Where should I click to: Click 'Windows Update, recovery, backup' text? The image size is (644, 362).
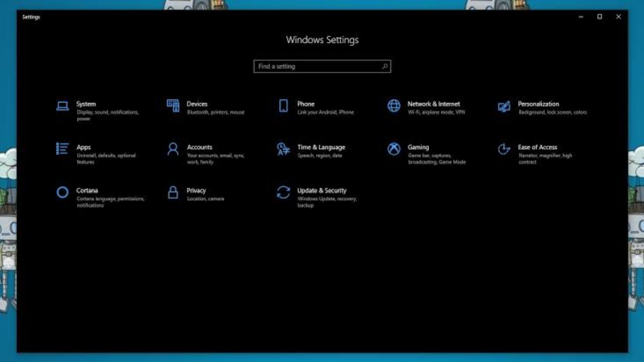(327, 202)
